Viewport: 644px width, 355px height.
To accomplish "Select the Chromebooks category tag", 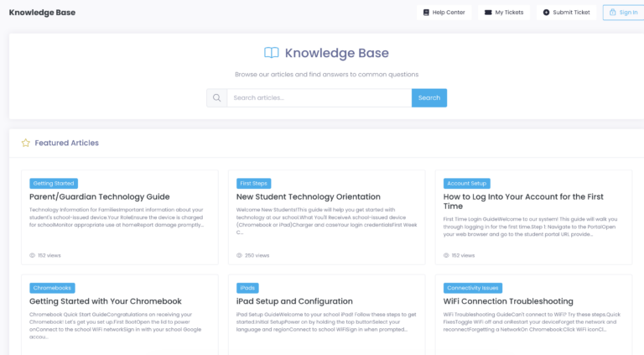I will click(52, 288).
